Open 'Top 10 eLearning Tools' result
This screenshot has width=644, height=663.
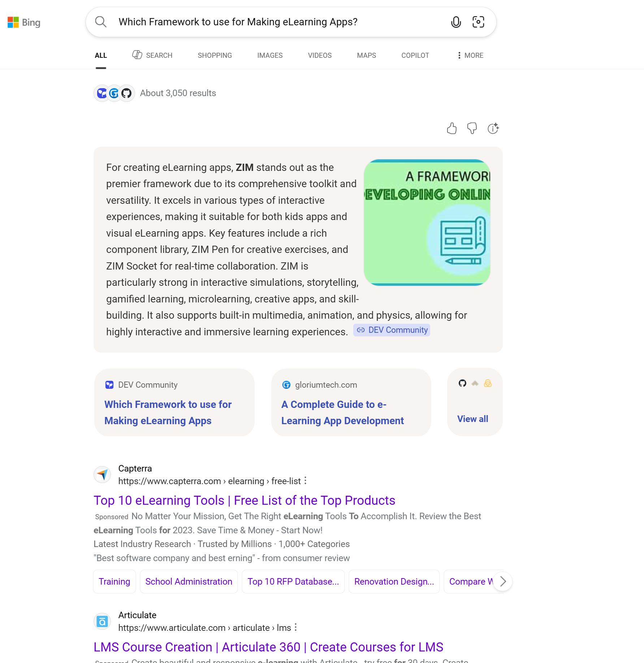244,500
